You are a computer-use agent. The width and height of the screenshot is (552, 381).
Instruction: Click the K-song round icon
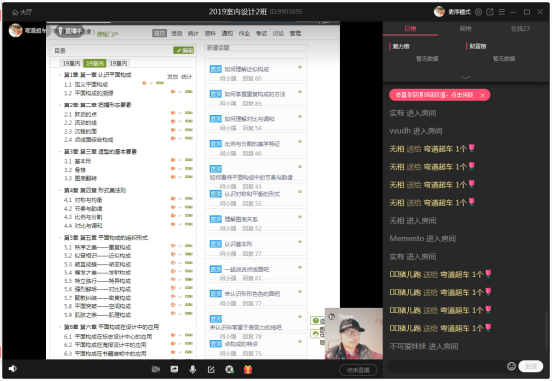pos(230,369)
